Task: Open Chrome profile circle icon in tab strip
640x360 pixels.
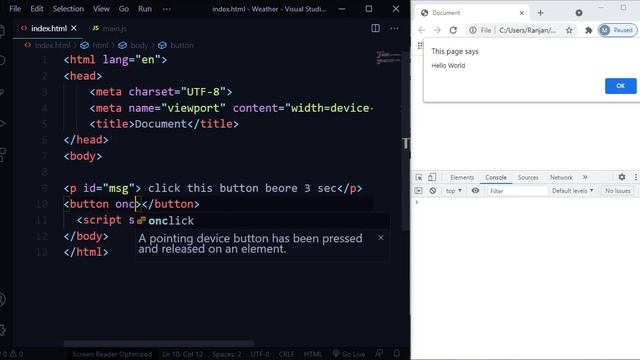Action: pos(579,13)
